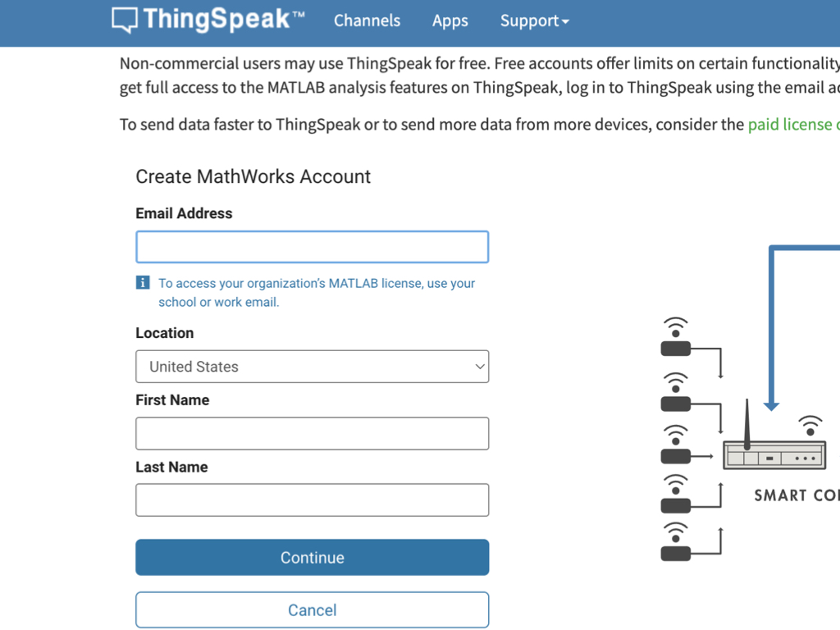Follow the paid license link
The width and height of the screenshot is (840, 630).
794,125
